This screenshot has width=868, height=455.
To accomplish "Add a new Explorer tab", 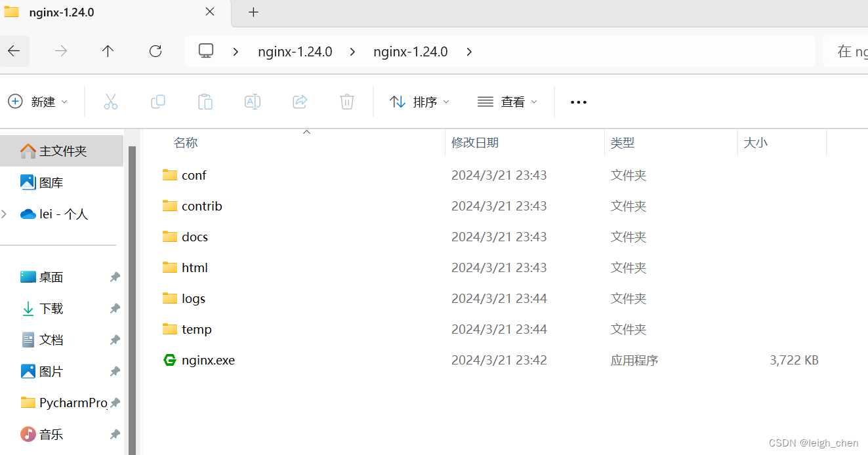I will coord(253,12).
